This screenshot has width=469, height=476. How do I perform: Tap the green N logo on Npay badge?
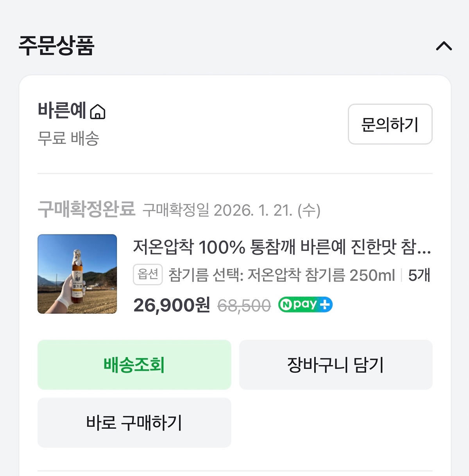[x=286, y=305]
